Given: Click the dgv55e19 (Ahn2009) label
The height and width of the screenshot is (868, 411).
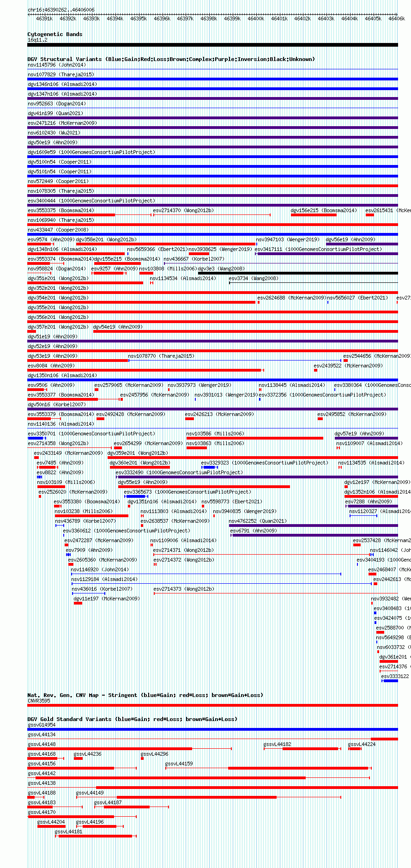Looking at the screenshot, I should point(143,482).
